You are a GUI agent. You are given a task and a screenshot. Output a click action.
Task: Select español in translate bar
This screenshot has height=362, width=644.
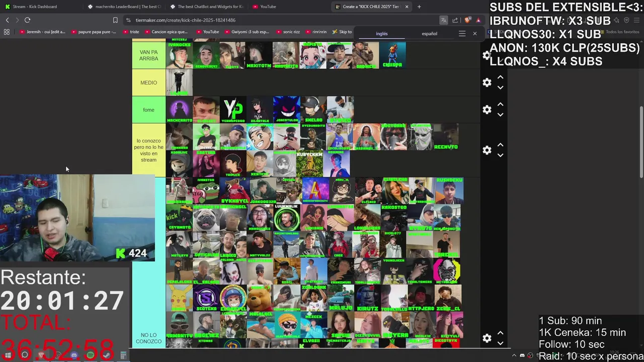429,34
